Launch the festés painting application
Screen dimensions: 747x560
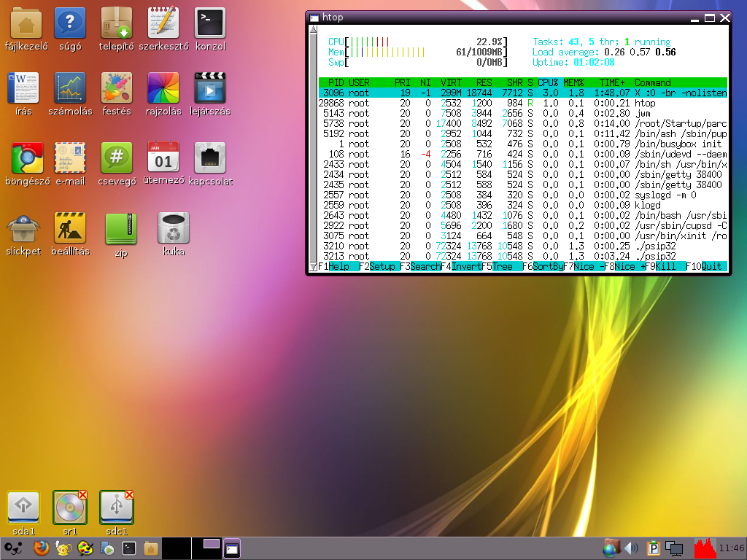(x=117, y=87)
